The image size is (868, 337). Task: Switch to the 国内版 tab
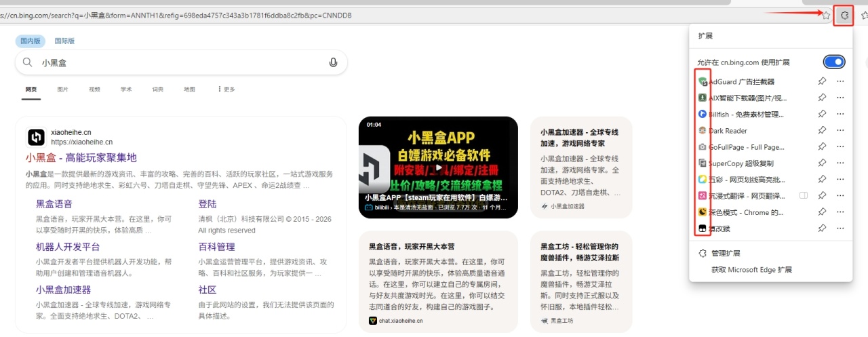point(31,41)
